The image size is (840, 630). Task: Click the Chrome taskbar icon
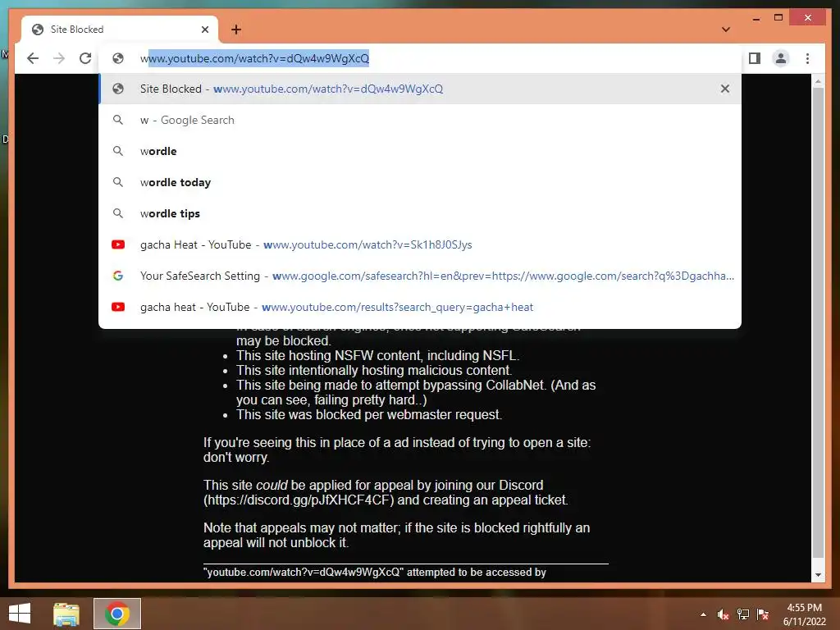coord(117,614)
